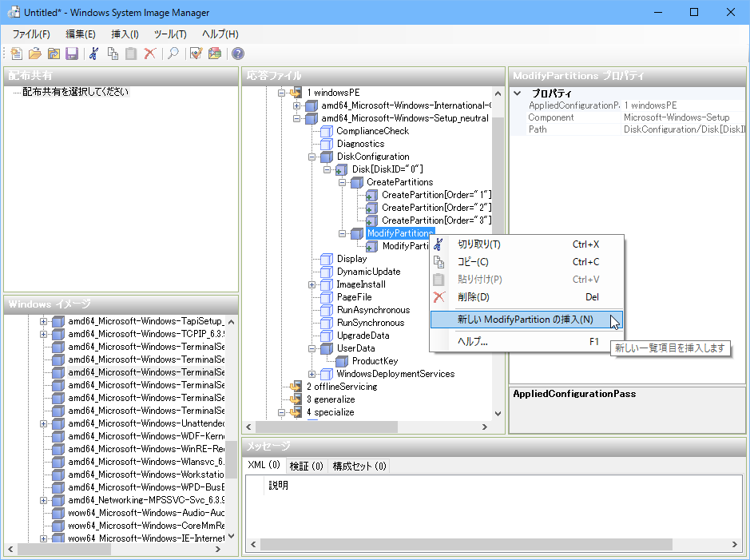Open the 編集(E) menu
This screenshot has height=560, width=750.
click(x=81, y=34)
